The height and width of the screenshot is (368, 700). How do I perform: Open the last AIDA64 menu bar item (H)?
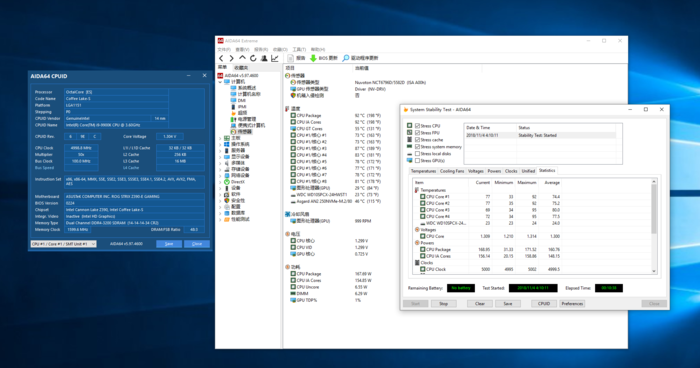coord(318,49)
